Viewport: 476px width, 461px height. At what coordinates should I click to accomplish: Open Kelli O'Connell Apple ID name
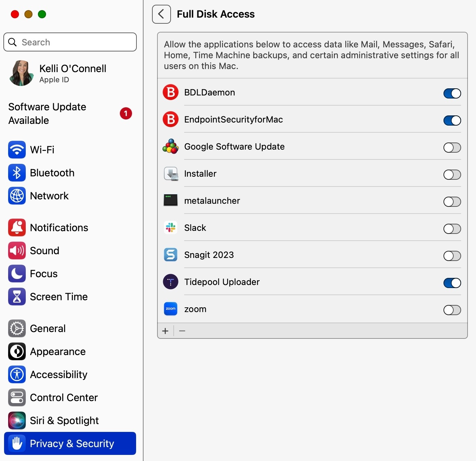pos(73,68)
